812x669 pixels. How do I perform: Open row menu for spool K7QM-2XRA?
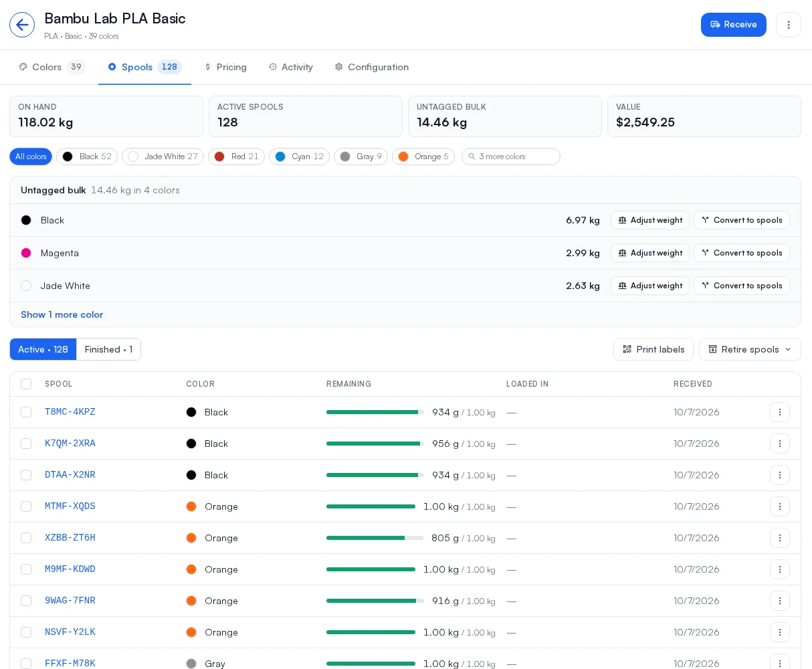[x=780, y=444]
